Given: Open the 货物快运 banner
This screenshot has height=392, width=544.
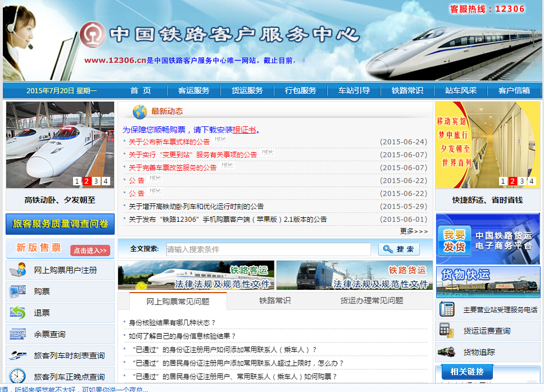Looking at the screenshot, I should pyautogui.click(x=488, y=282).
